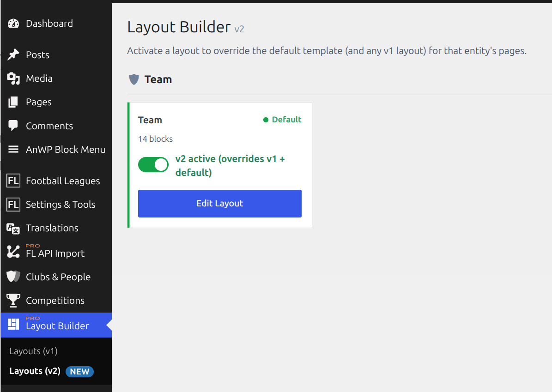
Task: Click the Media library icon
Action: (x=13, y=78)
